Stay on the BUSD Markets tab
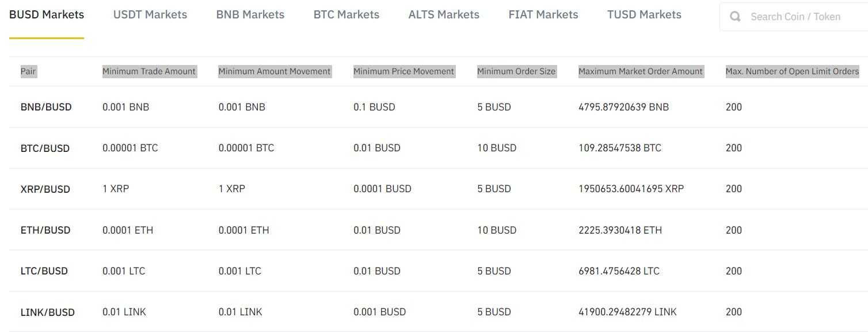 pyautogui.click(x=46, y=14)
